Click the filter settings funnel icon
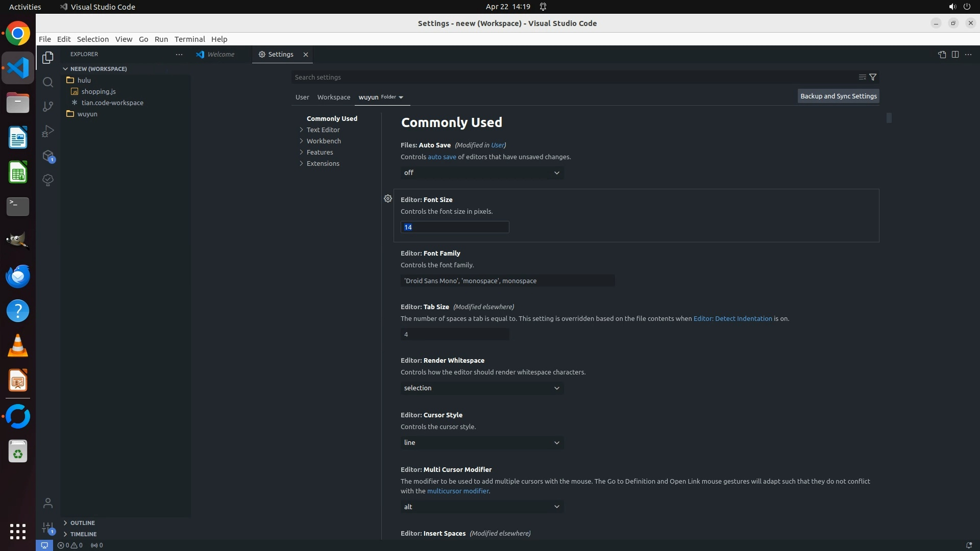The width and height of the screenshot is (980, 551). 873,77
